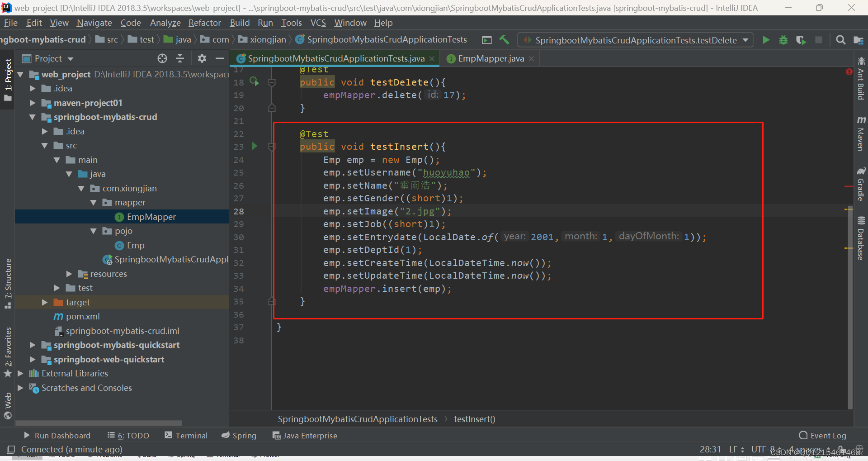Close the EmpMapper.java tab
The image size is (868, 461).
531,58
